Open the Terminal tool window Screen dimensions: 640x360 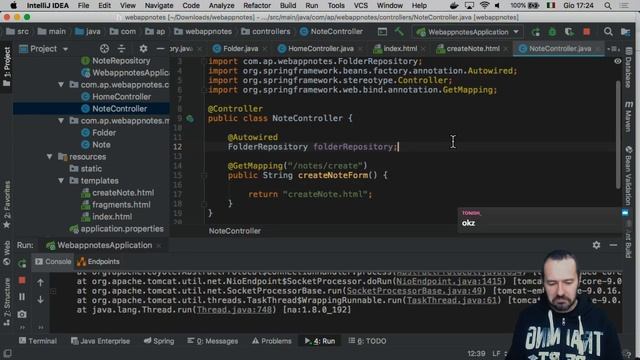(x=38, y=341)
